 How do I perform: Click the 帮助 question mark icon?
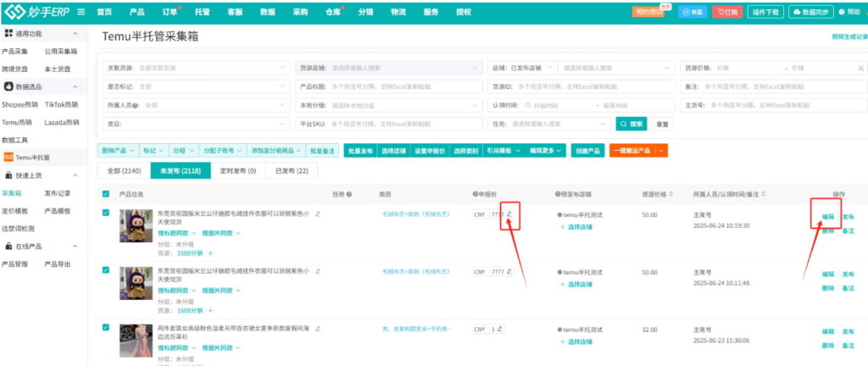click(x=842, y=12)
